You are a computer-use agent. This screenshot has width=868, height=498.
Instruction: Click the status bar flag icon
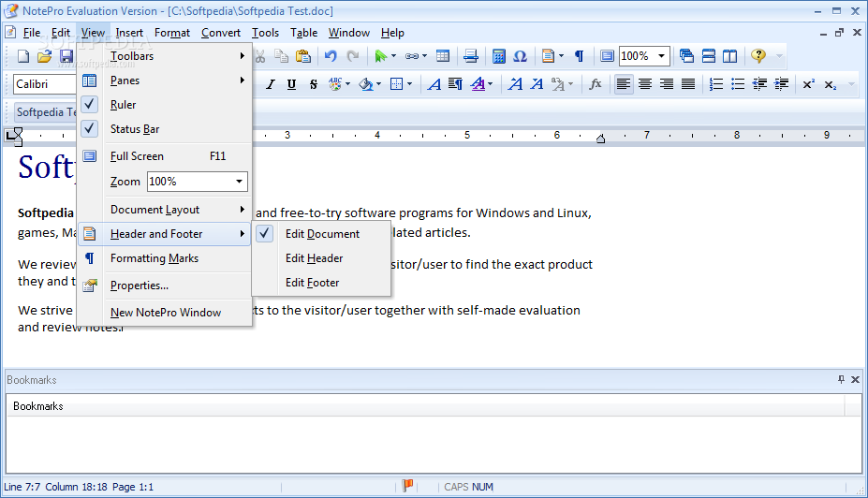(408, 486)
